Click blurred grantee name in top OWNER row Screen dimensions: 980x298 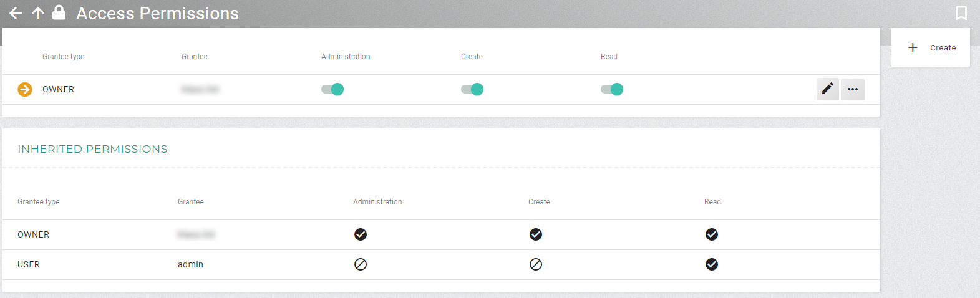click(200, 89)
